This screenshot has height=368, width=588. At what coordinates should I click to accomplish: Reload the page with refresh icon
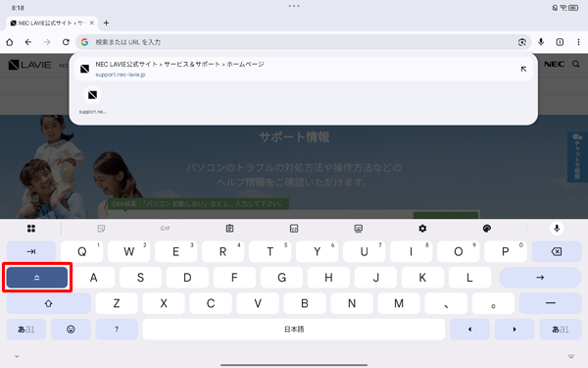tap(66, 42)
